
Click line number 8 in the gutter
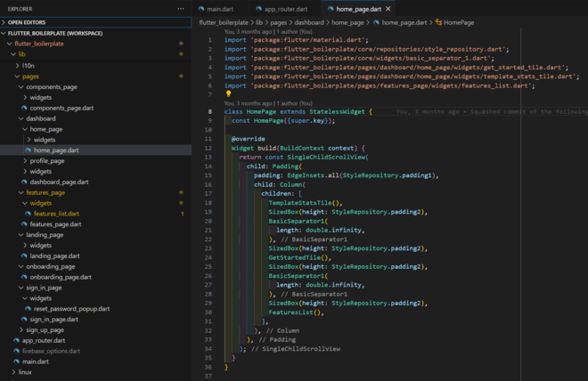(209, 111)
